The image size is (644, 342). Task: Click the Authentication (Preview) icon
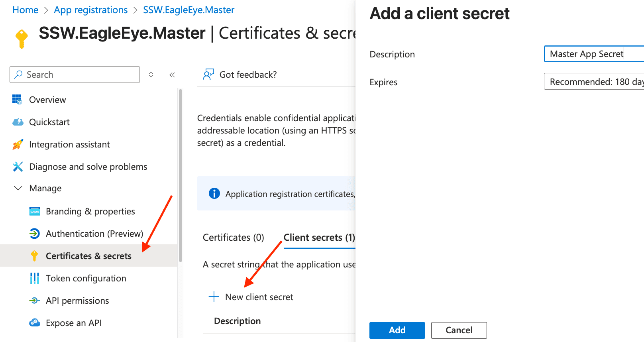pyautogui.click(x=35, y=234)
